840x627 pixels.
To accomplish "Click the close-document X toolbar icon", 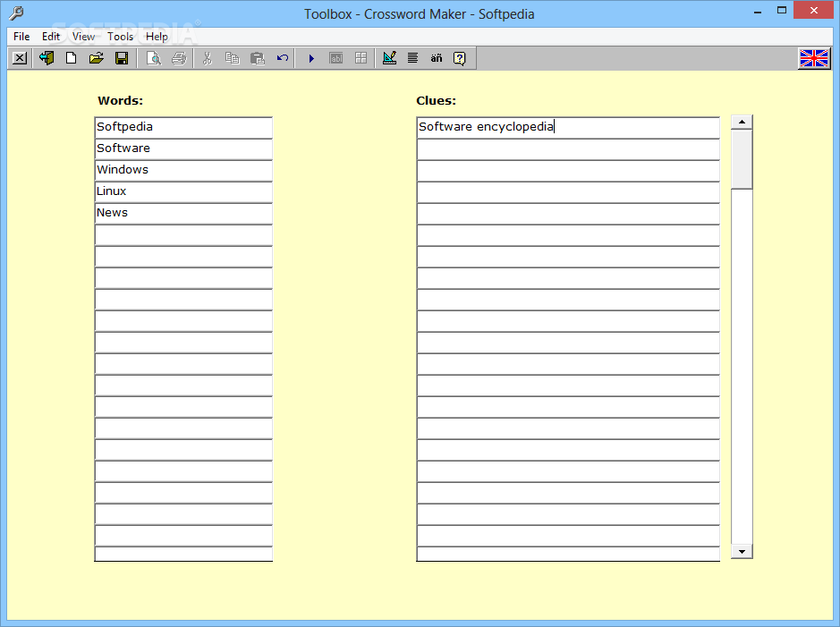I will point(20,58).
